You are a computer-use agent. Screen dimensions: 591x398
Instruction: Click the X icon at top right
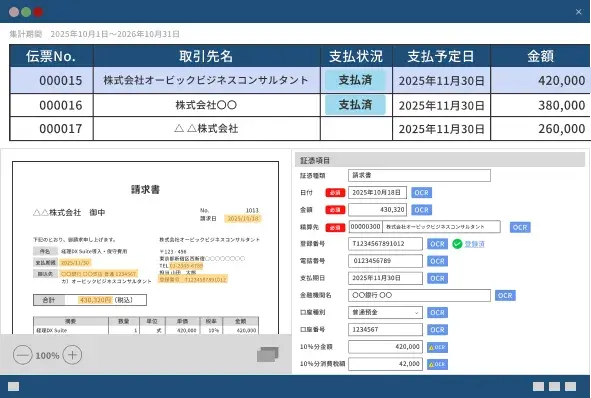coord(579,12)
